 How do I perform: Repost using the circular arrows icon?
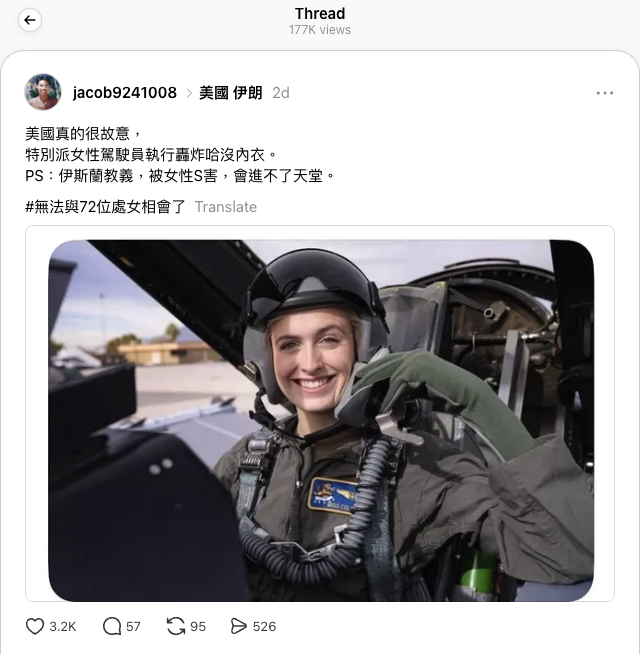click(x=176, y=626)
